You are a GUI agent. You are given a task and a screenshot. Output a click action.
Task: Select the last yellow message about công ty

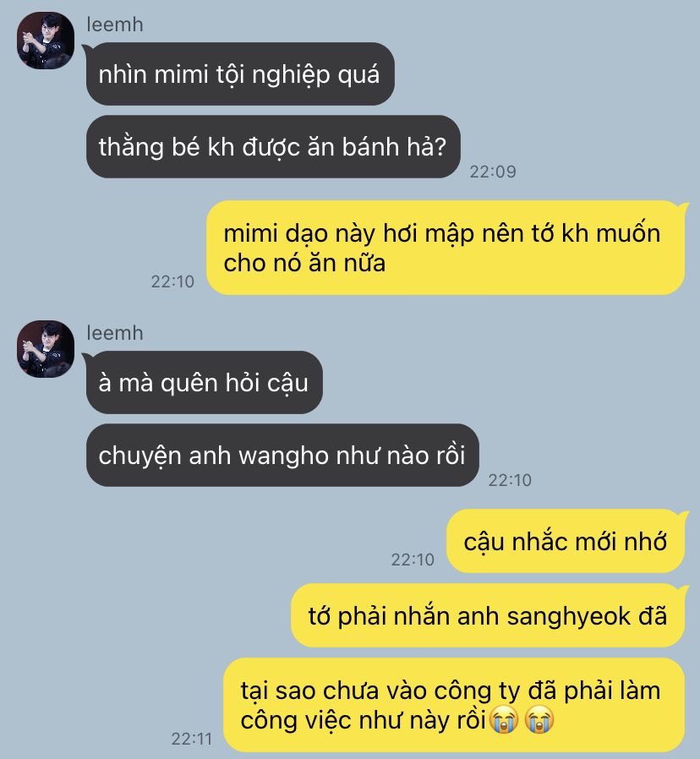pos(454,705)
